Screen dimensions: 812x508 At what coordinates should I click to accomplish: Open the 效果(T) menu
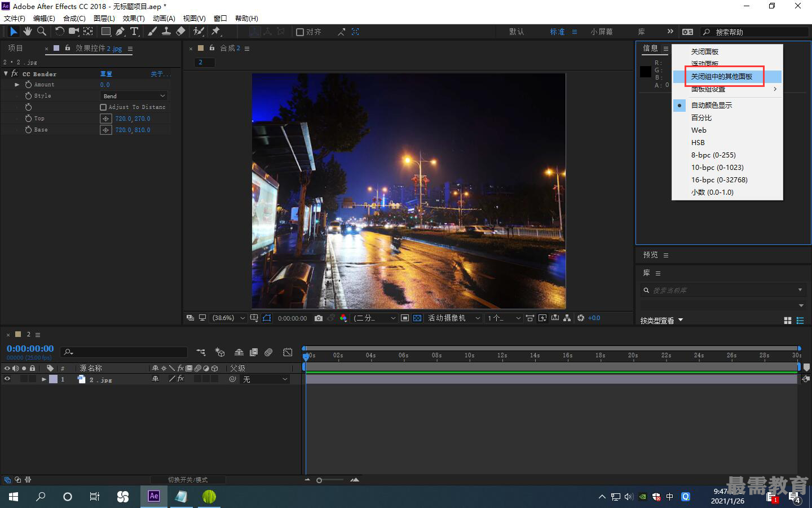click(x=134, y=19)
